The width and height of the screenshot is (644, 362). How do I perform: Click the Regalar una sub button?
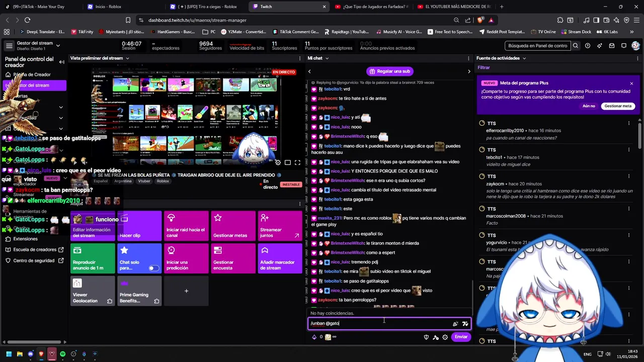389,71
